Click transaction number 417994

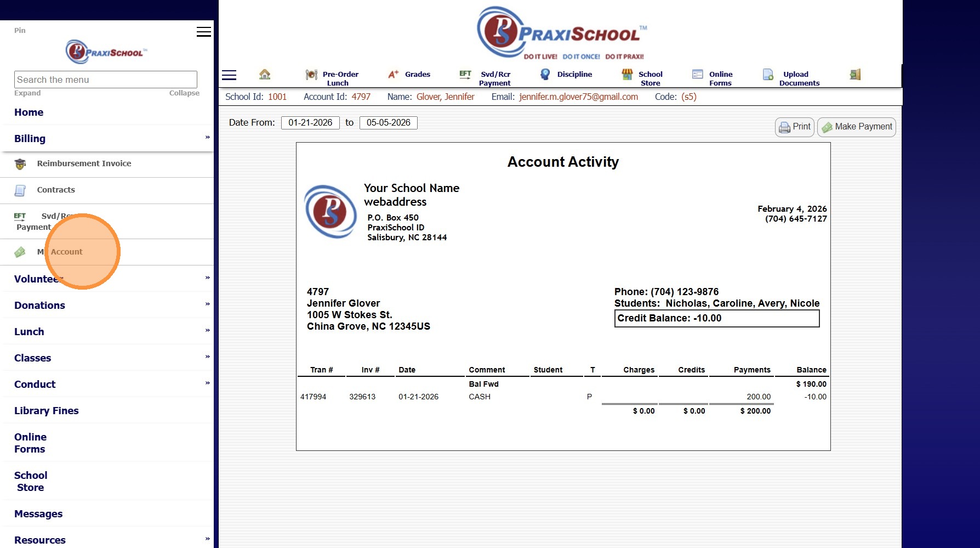point(314,397)
